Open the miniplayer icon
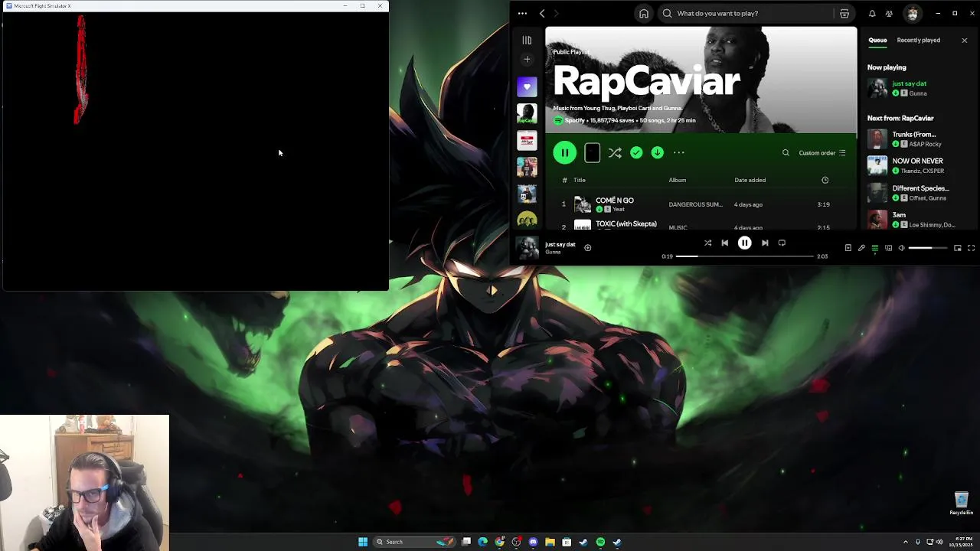The image size is (980, 551). click(x=957, y=248)
